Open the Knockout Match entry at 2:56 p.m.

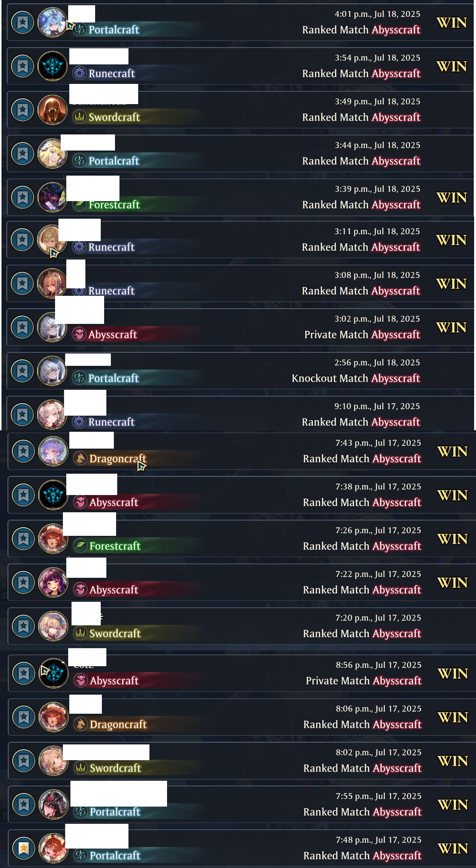click(x=240, y=371)
